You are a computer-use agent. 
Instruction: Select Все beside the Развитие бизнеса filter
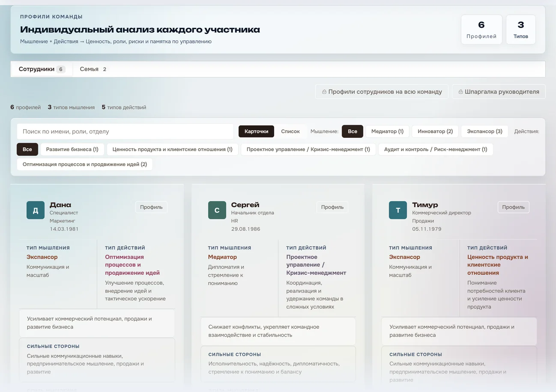pyautogui.click(x=27, y=149)
